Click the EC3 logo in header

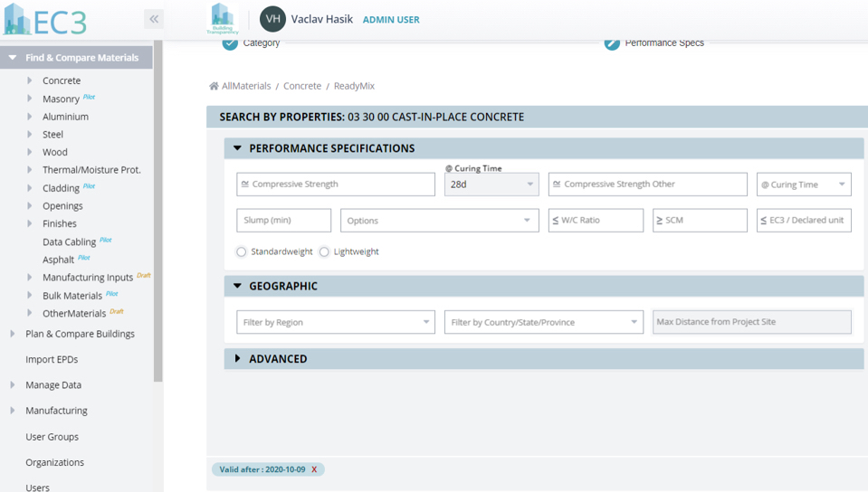pyautogui.click(x=45, y=19)
